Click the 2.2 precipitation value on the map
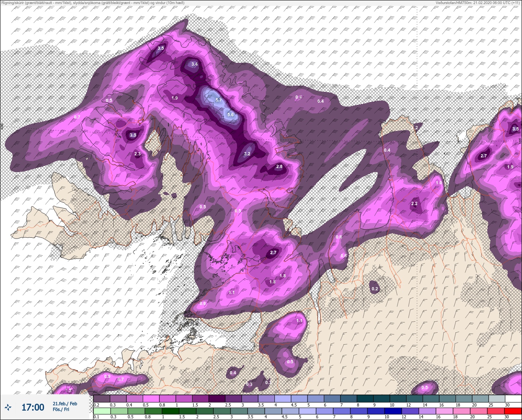Screen dimensions: 522x420 [415, 203]
